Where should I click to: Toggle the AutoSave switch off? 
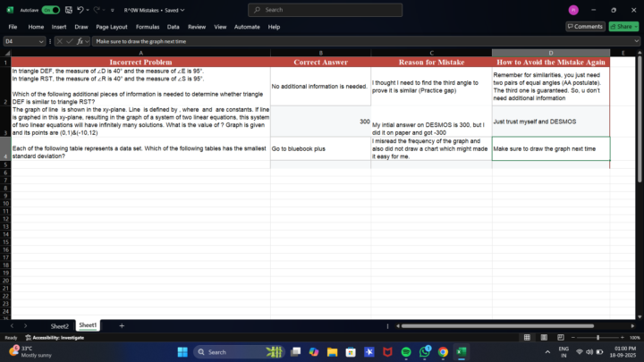tap(50, 10)
